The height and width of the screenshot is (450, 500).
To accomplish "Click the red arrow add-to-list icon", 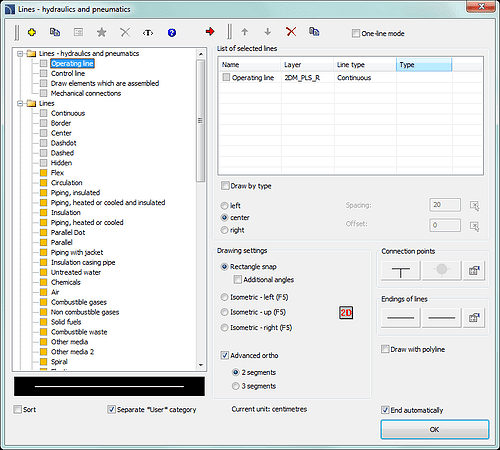I will [210, 32].
